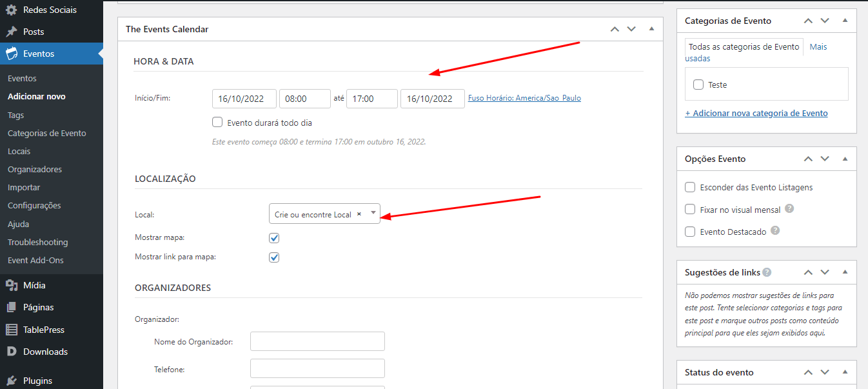
Task: Click the Downloads sidebar icon
Action: point(12,352)
